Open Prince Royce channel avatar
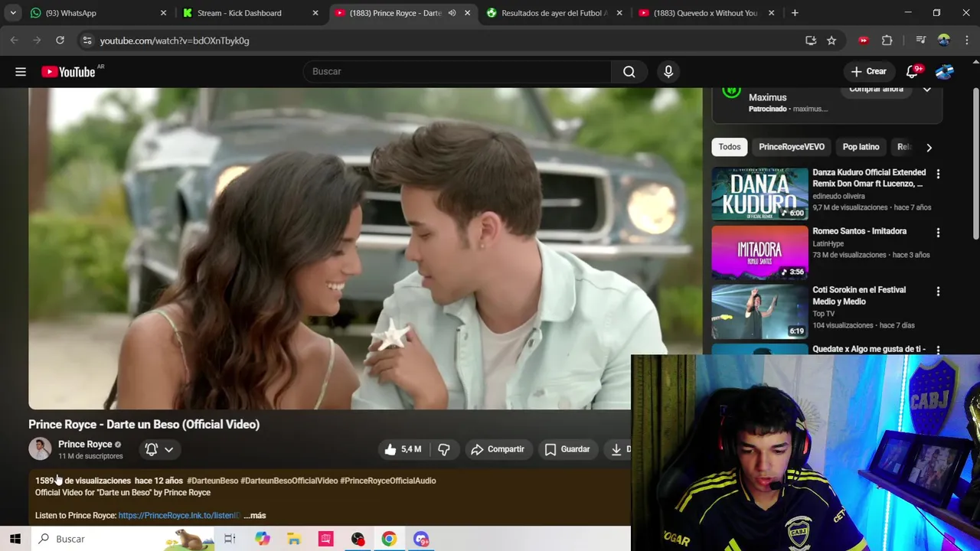The image size is (980, 551). point(40,449)
